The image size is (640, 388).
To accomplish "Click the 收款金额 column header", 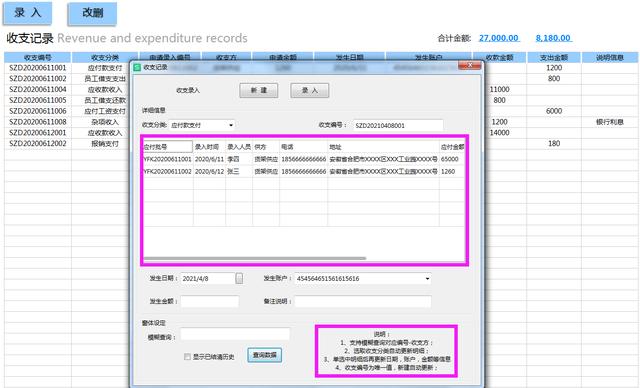I will (x=499, y=57).
